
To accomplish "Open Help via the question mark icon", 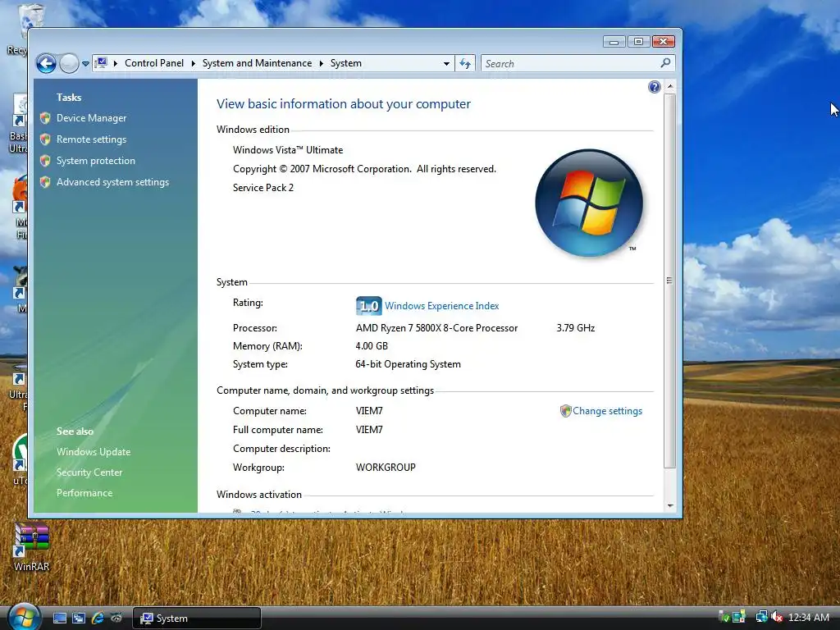I will [654, 87].
